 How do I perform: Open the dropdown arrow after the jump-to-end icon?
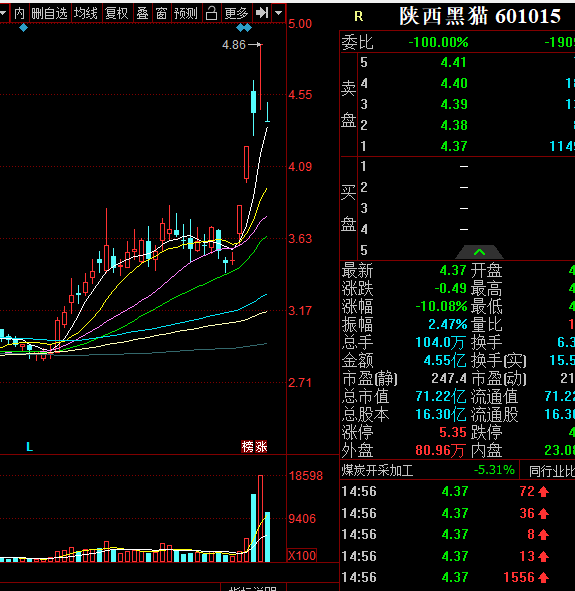[x=278, y=14]
